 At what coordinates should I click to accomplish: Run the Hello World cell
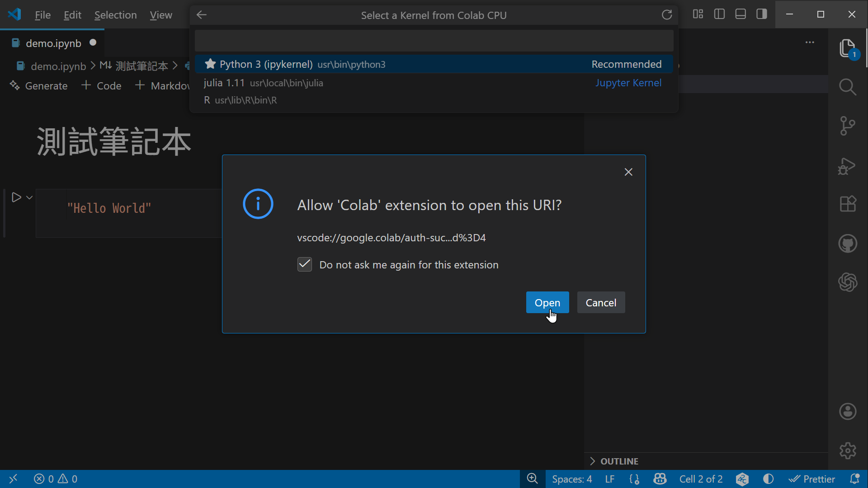16,197
